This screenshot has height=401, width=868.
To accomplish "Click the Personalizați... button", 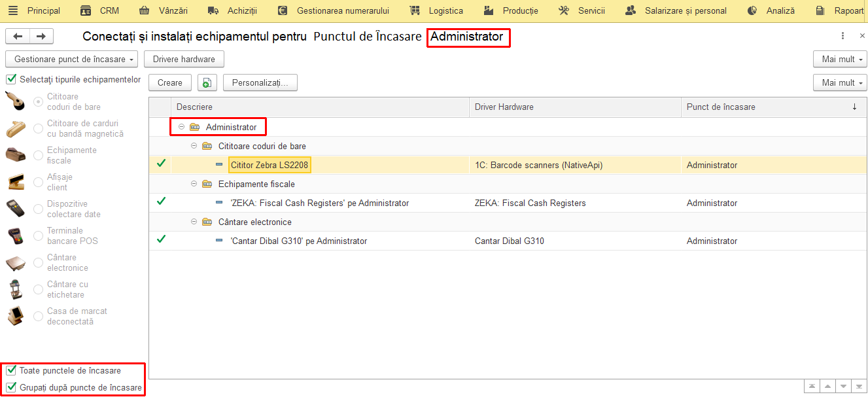I will pos(260,82).
